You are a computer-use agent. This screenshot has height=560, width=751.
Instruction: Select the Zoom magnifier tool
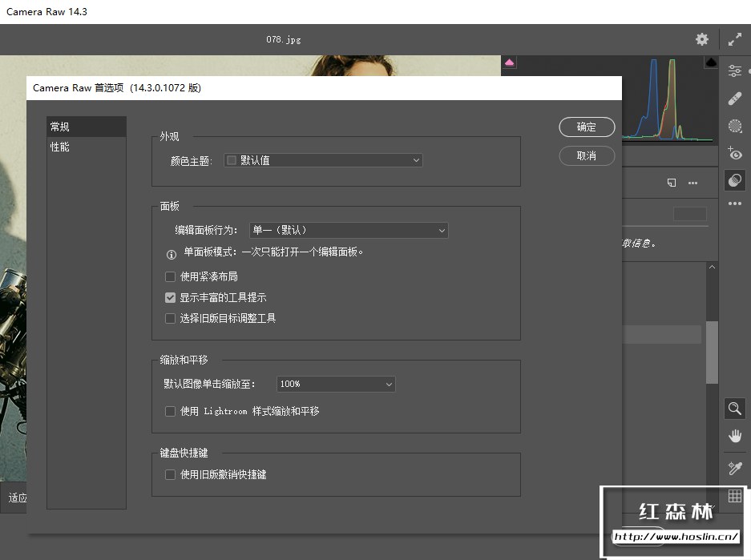tap(735, 409)
